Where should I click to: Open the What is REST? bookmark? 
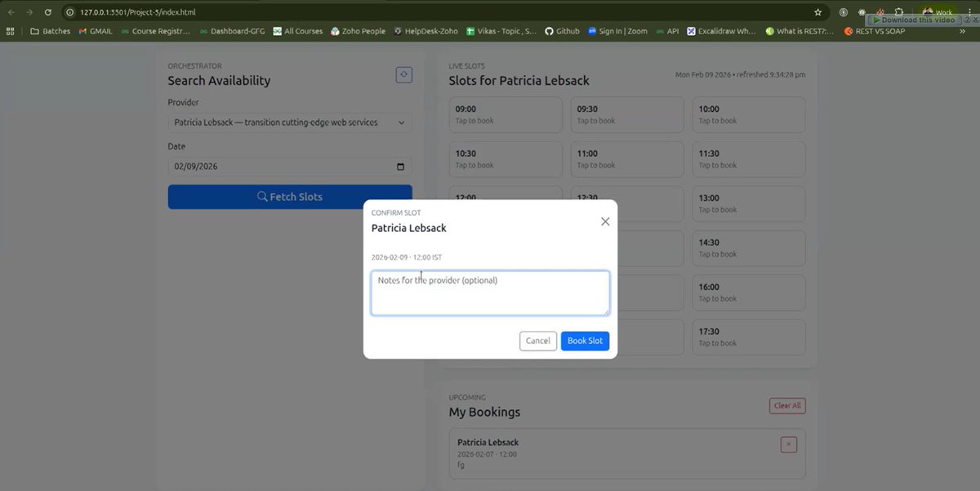(x=800, y=31)
